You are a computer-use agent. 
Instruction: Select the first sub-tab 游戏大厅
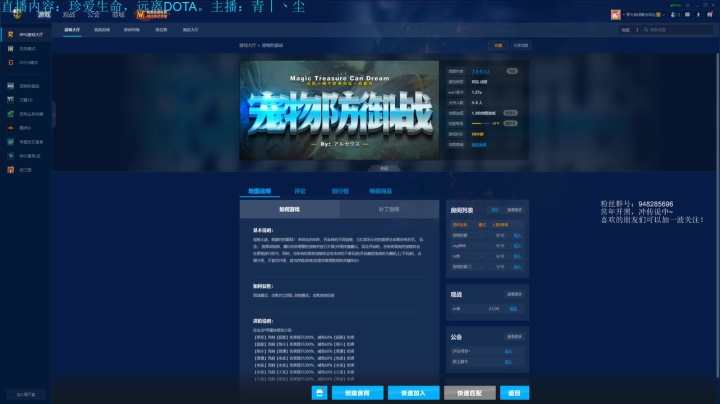point(72,30)
